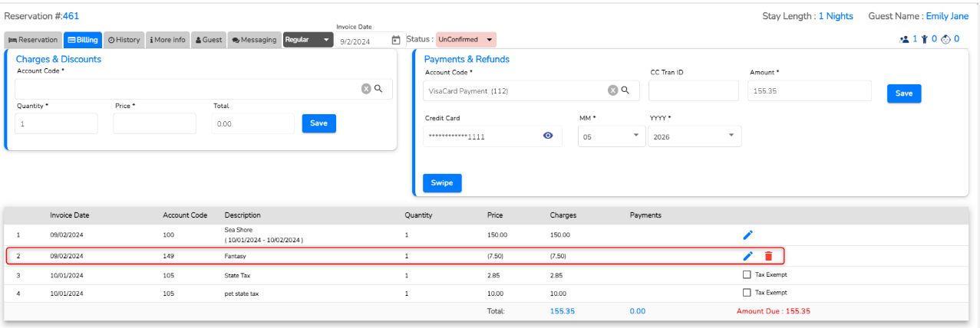This screenshot has height=328, width=980.
Task: Click the Swipe button
Action: (x=441, y=183)
